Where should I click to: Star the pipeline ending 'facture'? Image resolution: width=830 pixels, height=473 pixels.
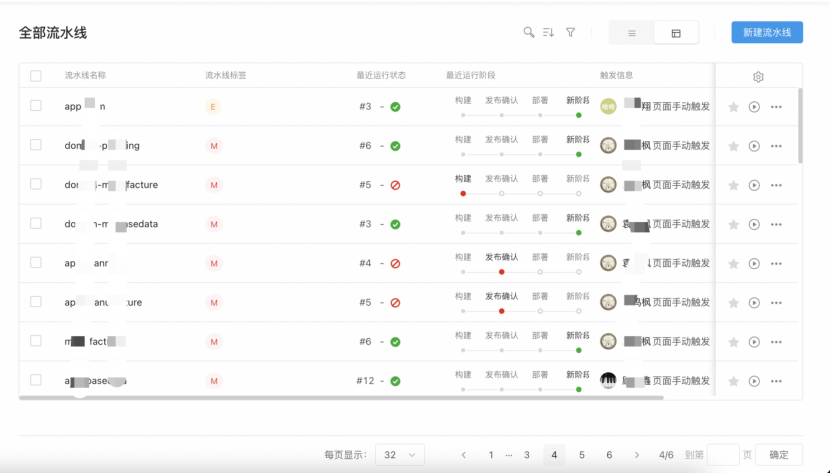click(733, 185)
